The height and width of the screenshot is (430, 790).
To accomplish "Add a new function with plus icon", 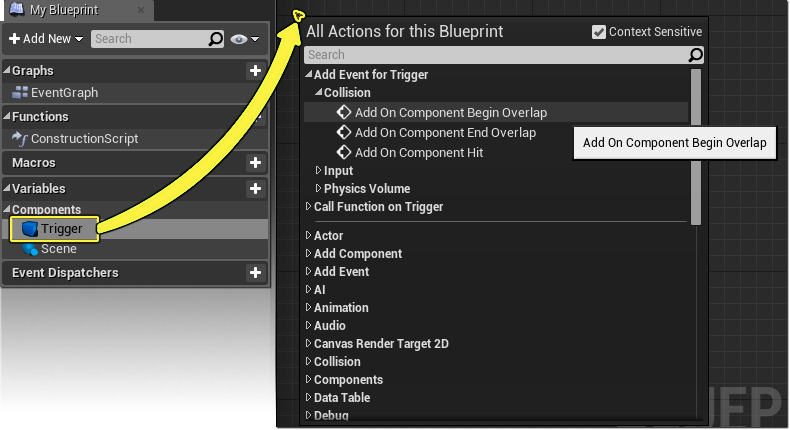I will click(x=256, y=117).
